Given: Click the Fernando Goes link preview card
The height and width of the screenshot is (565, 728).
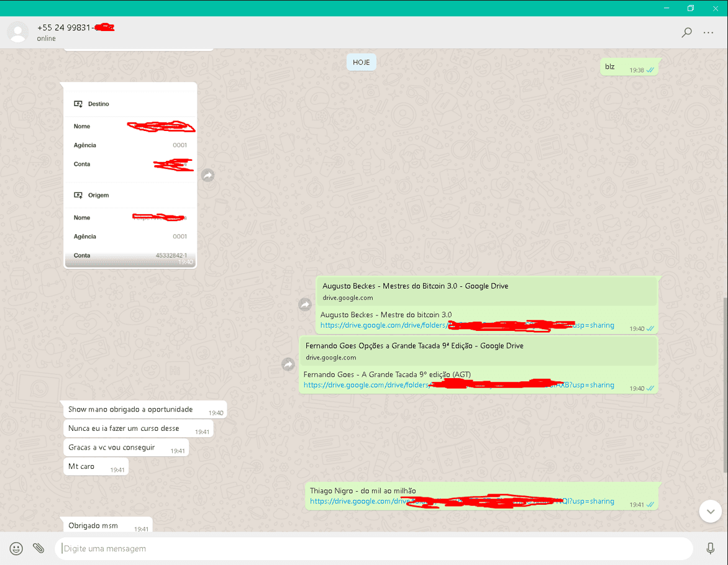Looking at the screenshot, I should [479, 351].
